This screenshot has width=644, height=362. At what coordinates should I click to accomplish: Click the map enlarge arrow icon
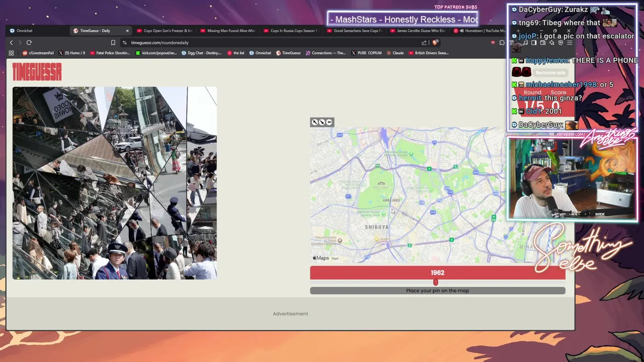(315, 122)
